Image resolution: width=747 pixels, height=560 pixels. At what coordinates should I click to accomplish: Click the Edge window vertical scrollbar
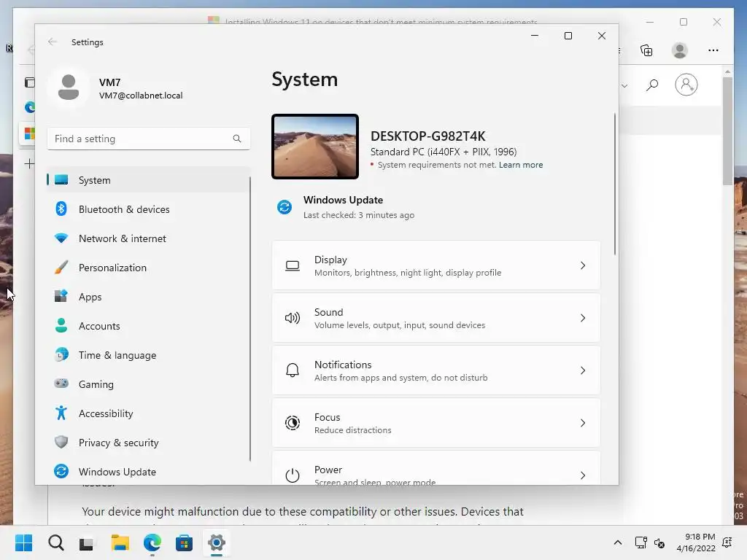(x=727, y=130)
